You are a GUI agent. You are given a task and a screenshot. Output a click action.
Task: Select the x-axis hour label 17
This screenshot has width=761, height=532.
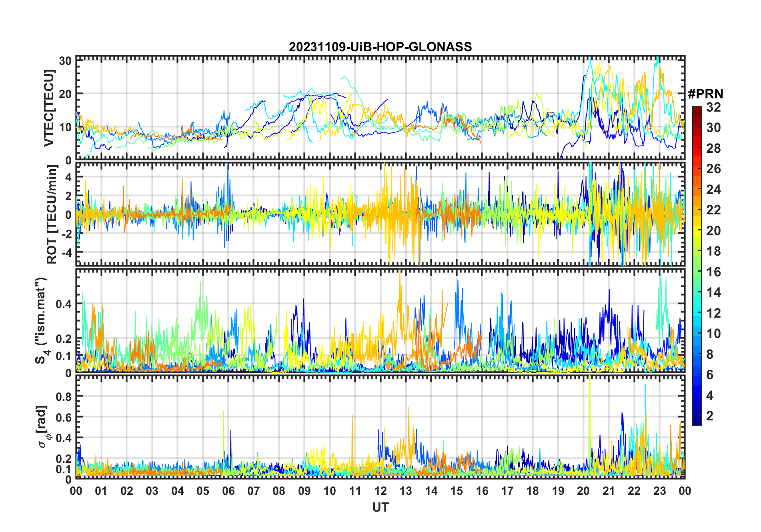[x=507, y=491]
